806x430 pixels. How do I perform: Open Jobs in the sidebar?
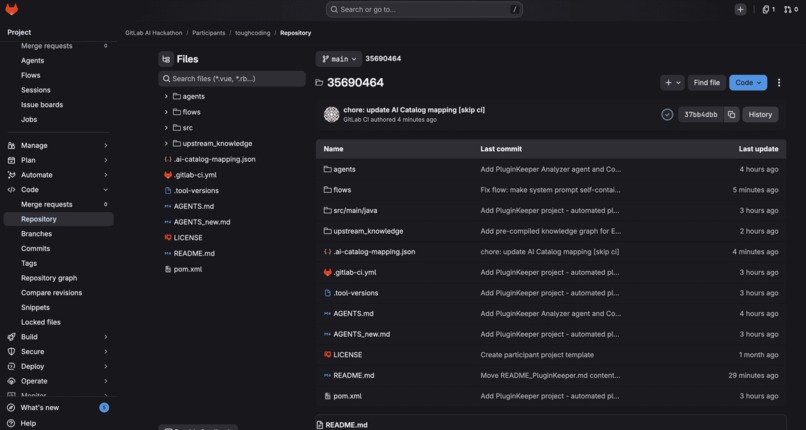click(x=29, y=120)
